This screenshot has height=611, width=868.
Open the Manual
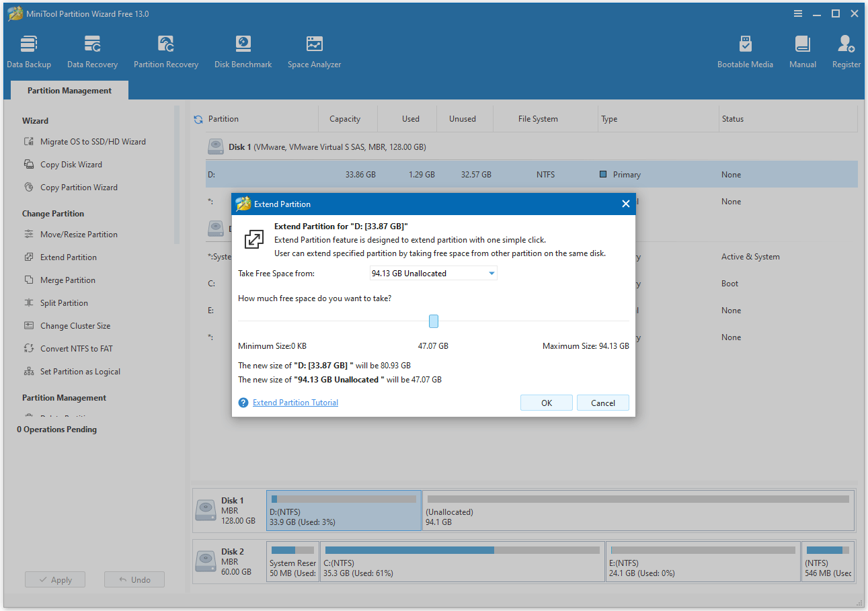(802, 50)
